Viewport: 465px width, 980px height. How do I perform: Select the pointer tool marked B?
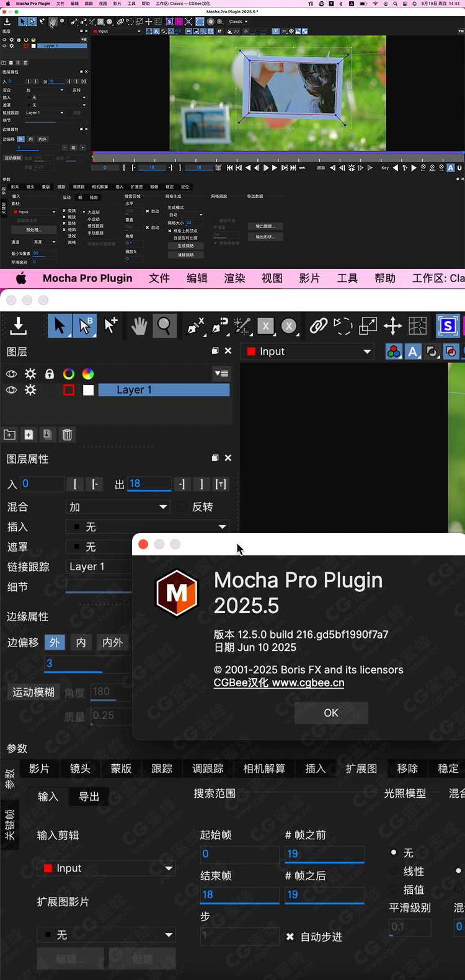tap(84, 325)
